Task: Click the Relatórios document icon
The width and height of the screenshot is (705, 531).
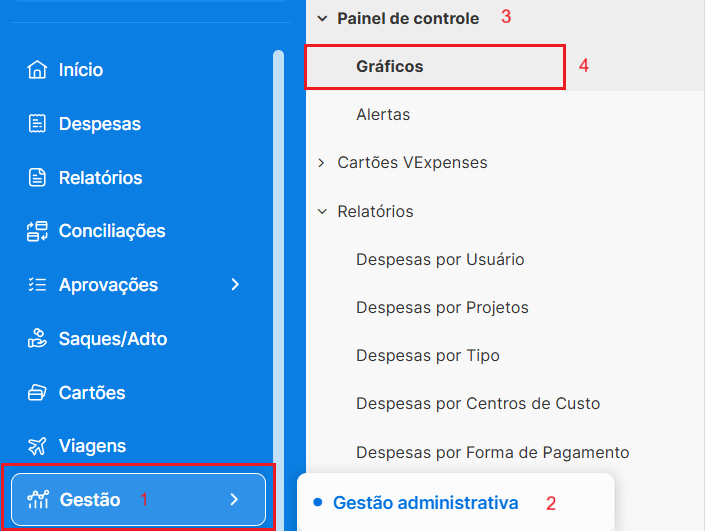Action: tap(38, 178)
